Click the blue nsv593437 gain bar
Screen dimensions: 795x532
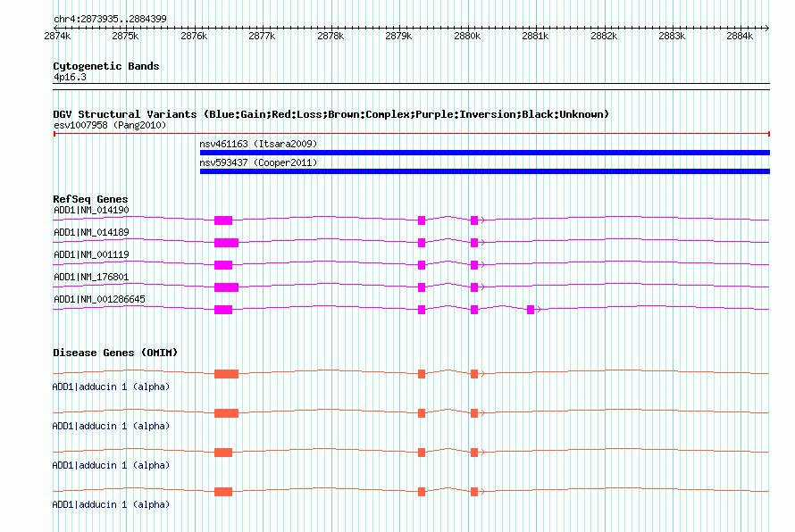tap(485, 171)
